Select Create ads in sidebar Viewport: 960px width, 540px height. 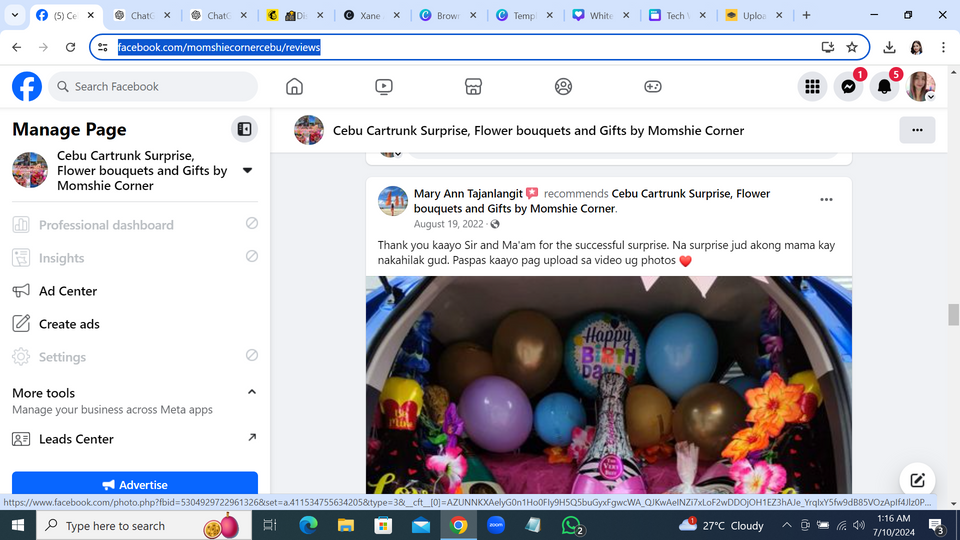(69, 324)
